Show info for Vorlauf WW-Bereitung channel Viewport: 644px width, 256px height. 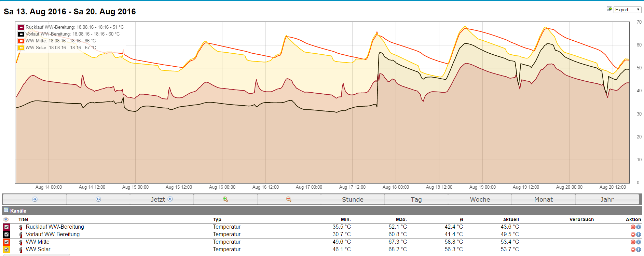coord(639,234)
